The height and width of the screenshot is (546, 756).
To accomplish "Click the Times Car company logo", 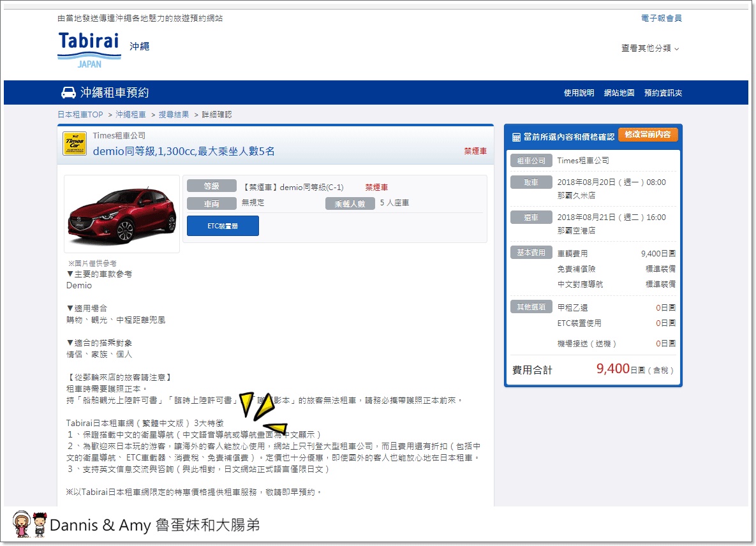I will click(75, 144).
